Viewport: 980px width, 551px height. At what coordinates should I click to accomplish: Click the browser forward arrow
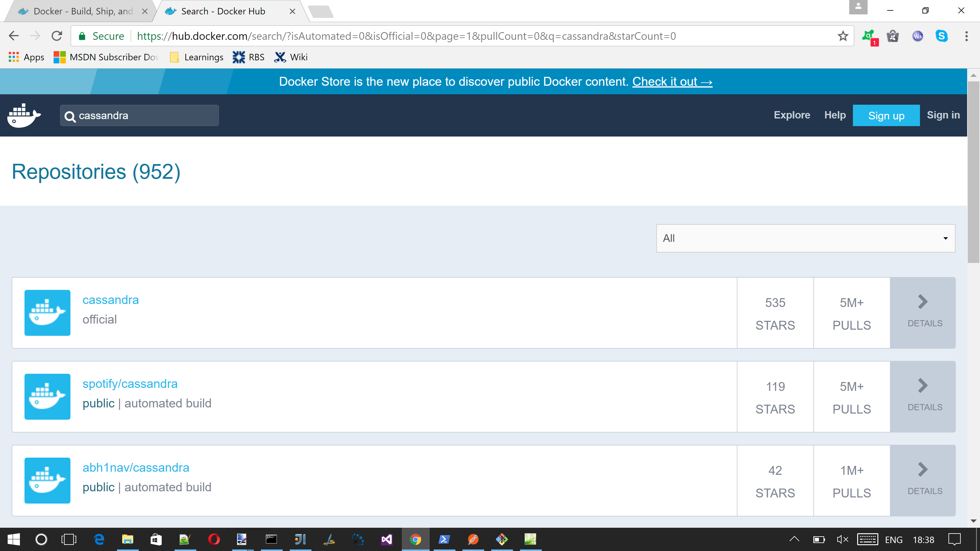(35, 36)
